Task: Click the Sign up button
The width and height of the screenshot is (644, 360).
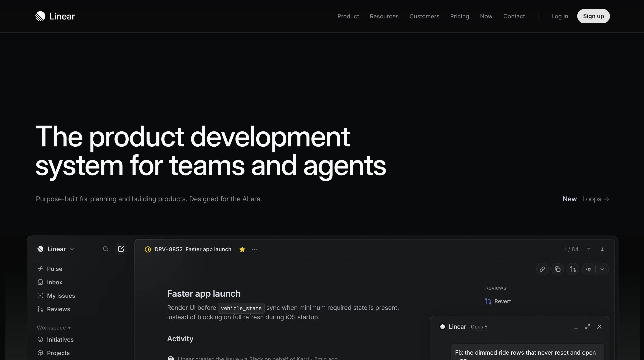Action: tap(593, 16)
